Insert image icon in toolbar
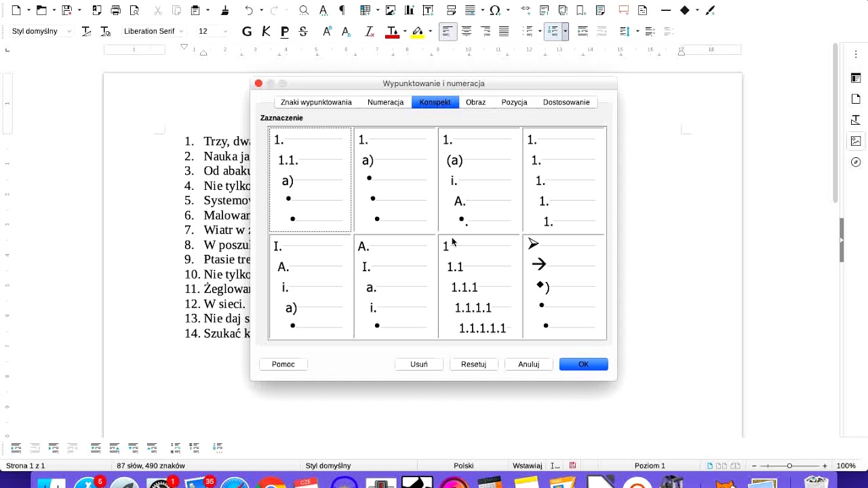 391,10
